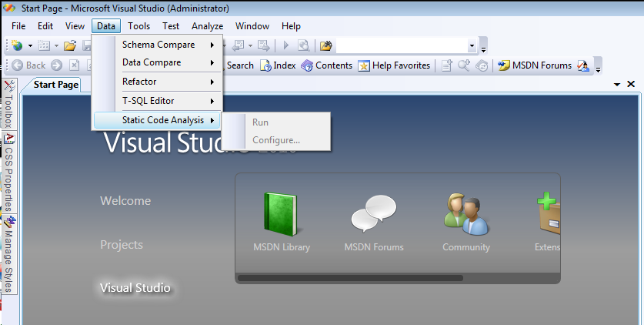Open the top toolbar's overflow options arrow
Image resolution: width=644 pixels, height=325 pixels.
pyautogui.click(x=483, y=49)
